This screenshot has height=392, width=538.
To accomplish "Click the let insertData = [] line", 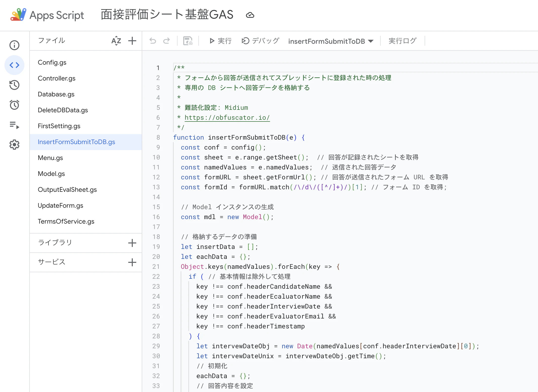I will coord(220,247).
